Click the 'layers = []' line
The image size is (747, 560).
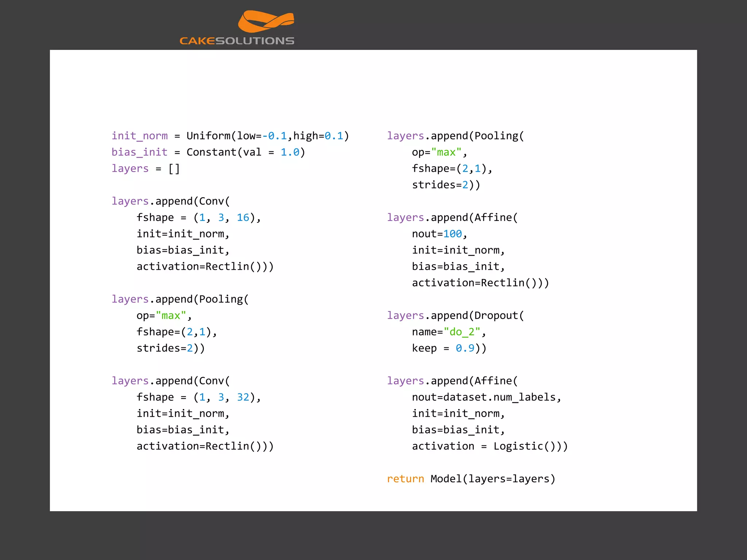point(146,168)
